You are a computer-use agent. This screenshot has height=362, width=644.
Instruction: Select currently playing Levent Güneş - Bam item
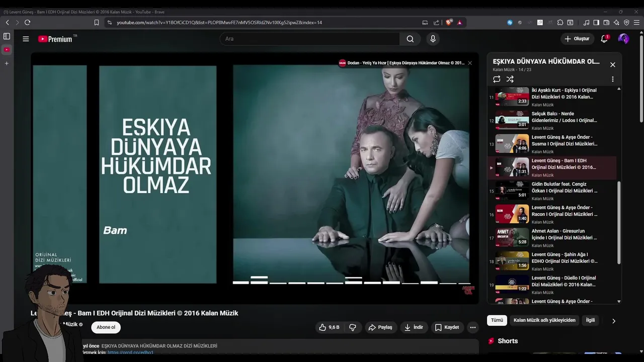[x=552, y=167]
